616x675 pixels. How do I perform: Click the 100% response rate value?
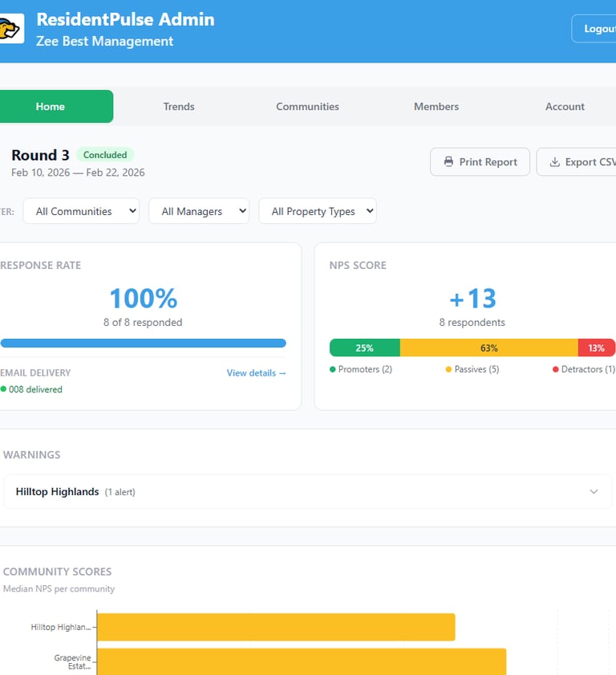click(144, 299)
